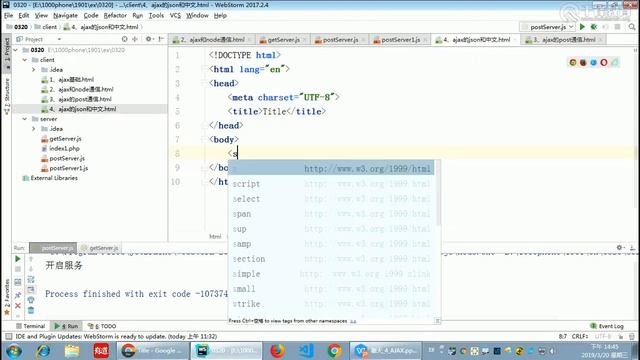The image size is (640, 360).
Task: Open Project panel settings gear
Action: tap(149, 39)
